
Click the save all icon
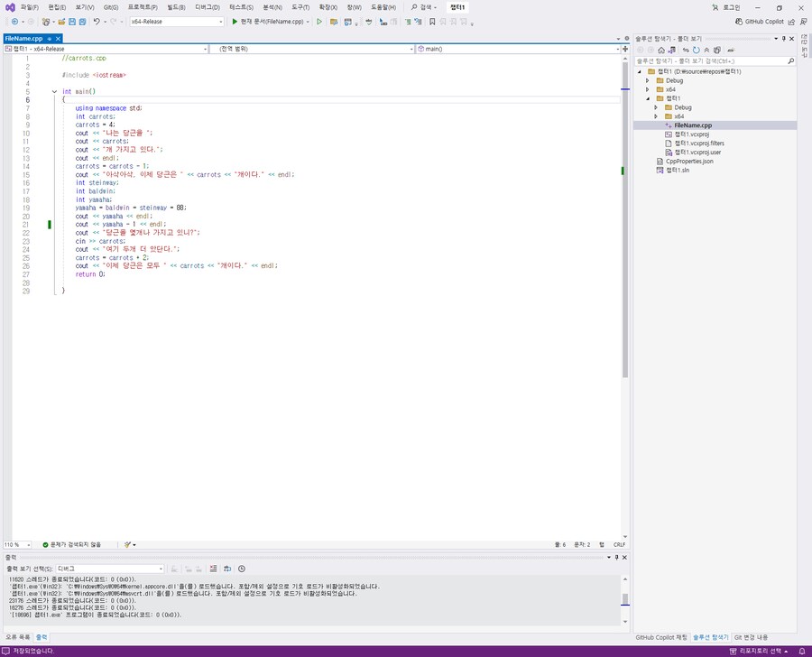pos(82,22)
